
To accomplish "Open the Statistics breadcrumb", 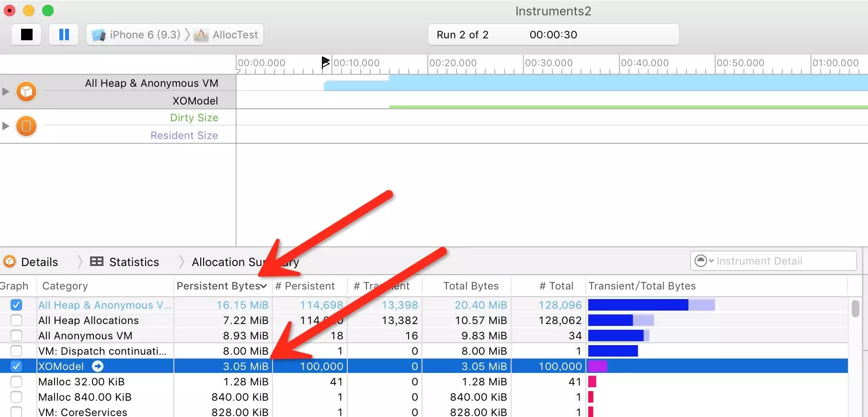I will coord(134,262).
